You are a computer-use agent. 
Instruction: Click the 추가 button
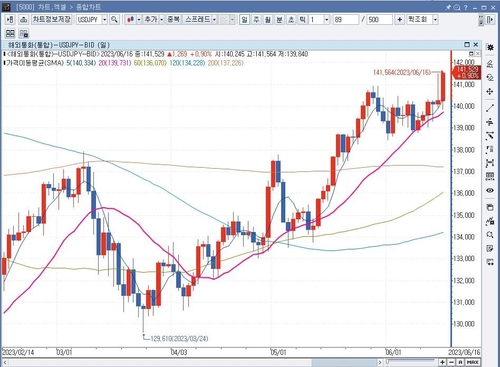point(151,20)
